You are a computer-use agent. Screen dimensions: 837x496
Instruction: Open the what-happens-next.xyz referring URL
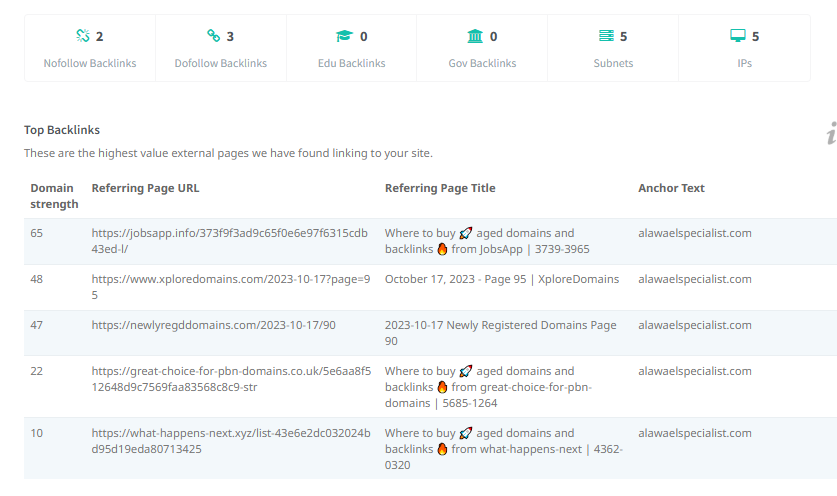(x=231, y=441)
